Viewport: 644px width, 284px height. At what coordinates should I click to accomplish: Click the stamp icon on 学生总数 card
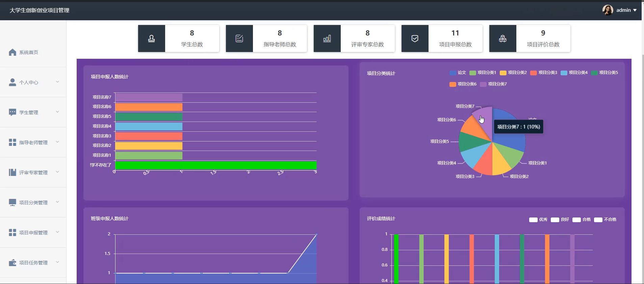152,38
